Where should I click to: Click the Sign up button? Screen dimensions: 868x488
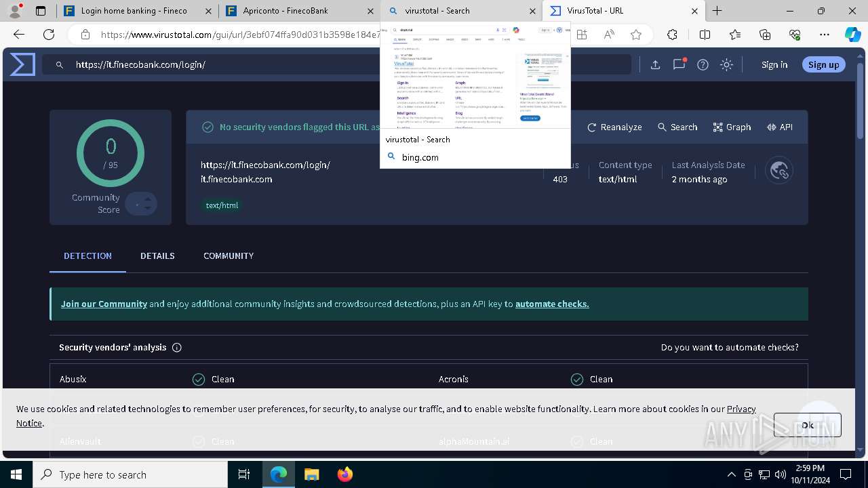pos(824,64)
